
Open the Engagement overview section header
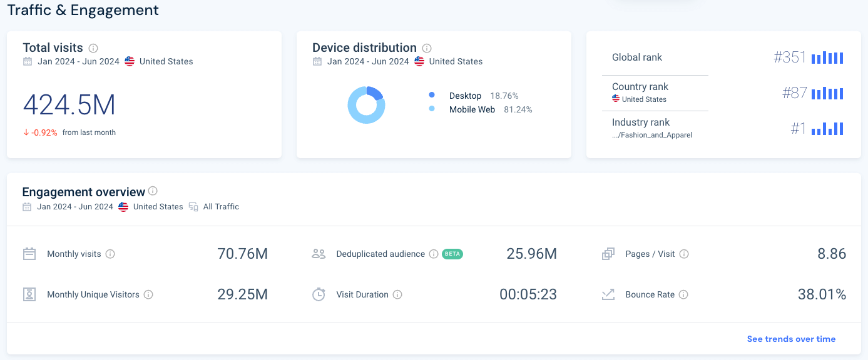84,192
